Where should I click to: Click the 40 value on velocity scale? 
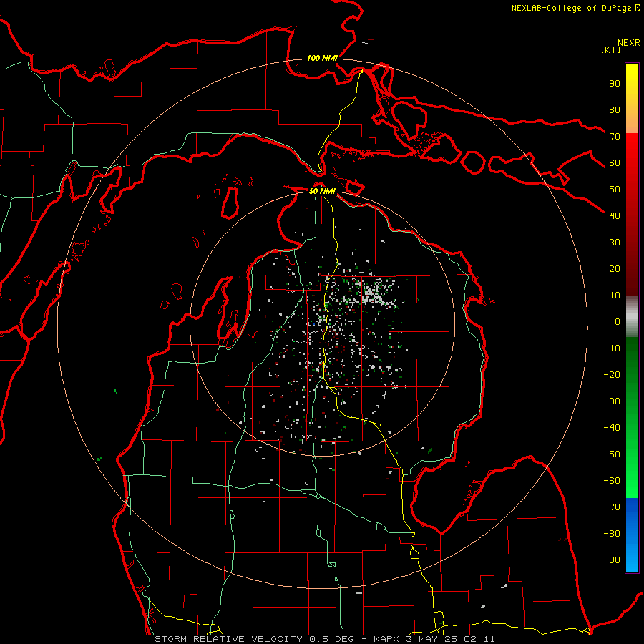615,216
